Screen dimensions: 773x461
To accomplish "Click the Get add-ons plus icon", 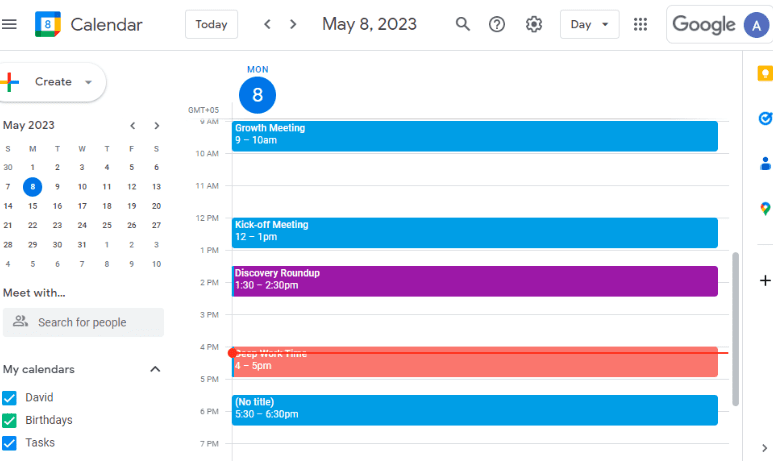I will 765,281.
